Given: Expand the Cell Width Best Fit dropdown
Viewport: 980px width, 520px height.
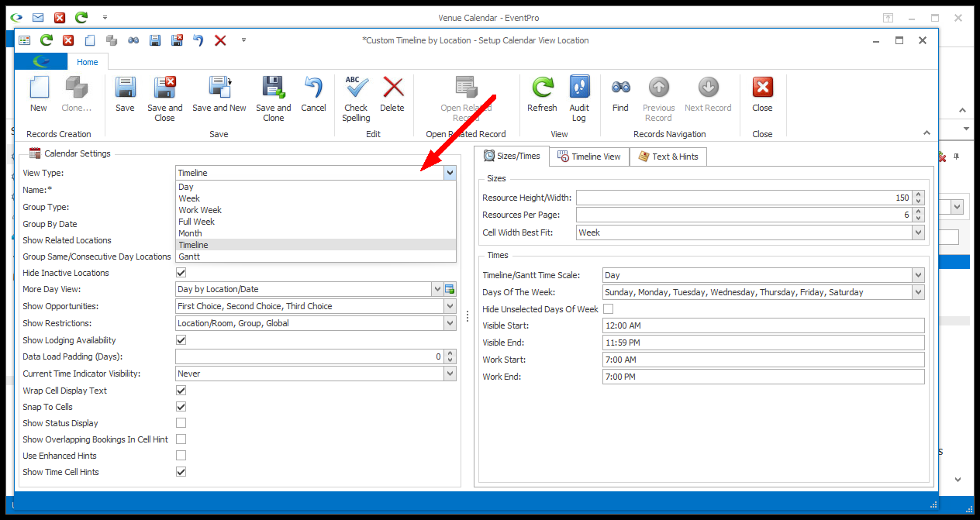Looking at the screenshot, I should click(919, 232).
